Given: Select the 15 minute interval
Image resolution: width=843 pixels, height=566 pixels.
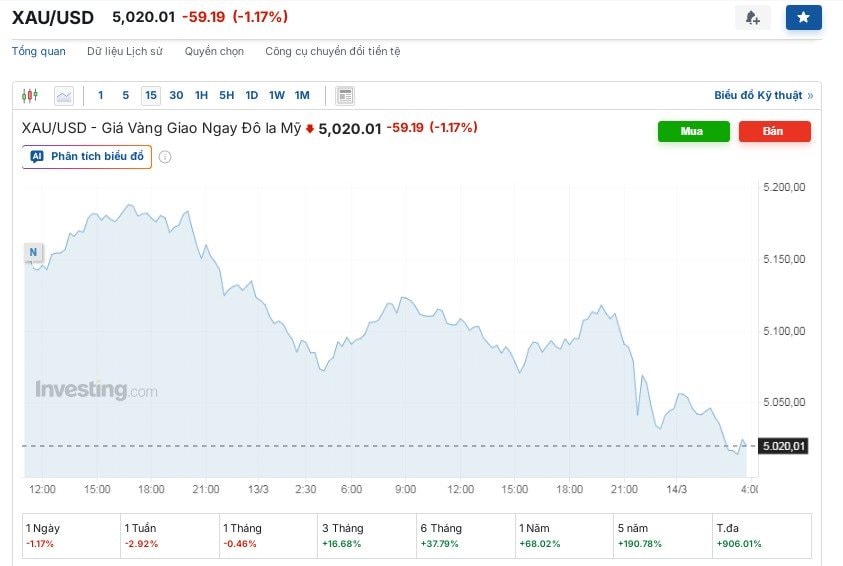Looking at the screenshot, I should tap(150, 96).
